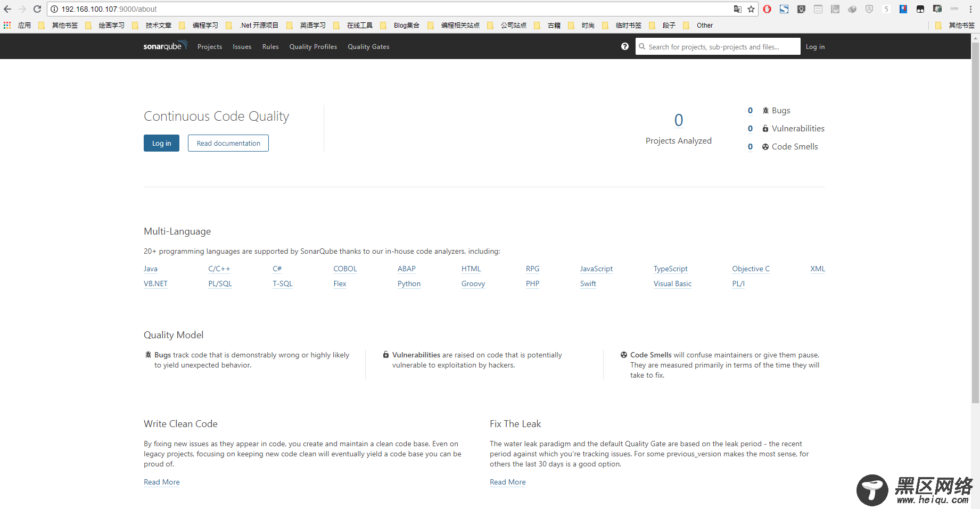
Task: Click the Code Smells count 0 link
Action: (750, 146)
